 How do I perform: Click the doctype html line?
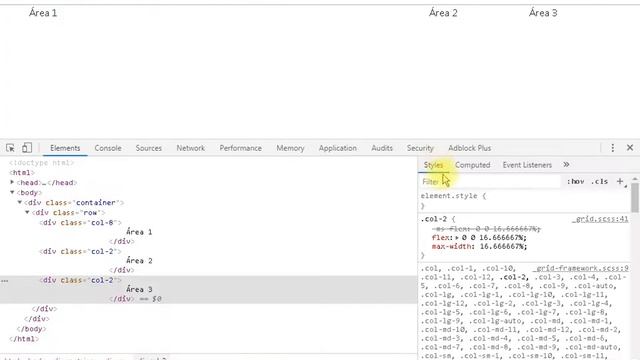pyautogui.click(x=41, y=162)
